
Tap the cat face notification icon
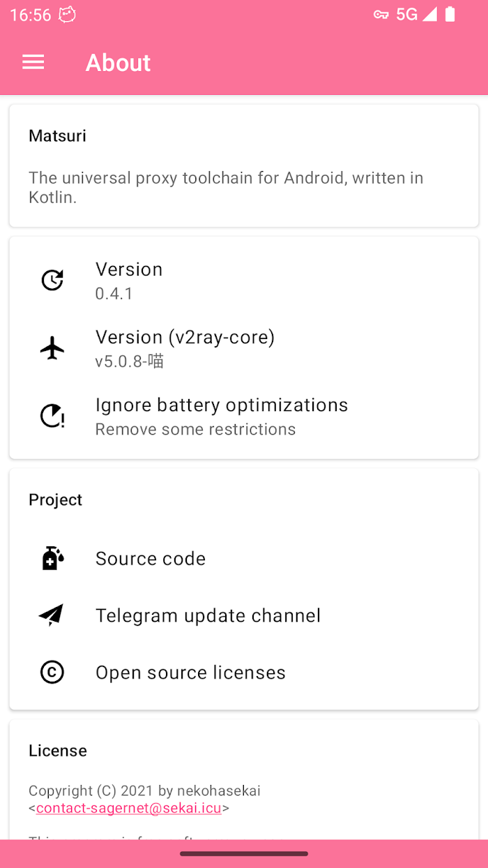67,15
